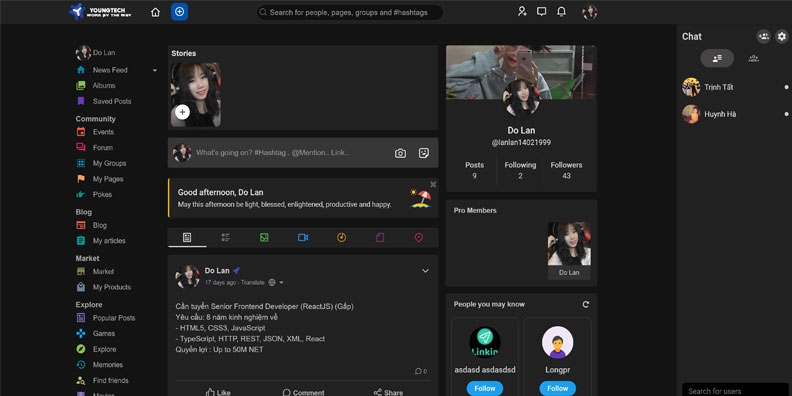
Task: Filter feed by music icon
Action: click(341, 237)
